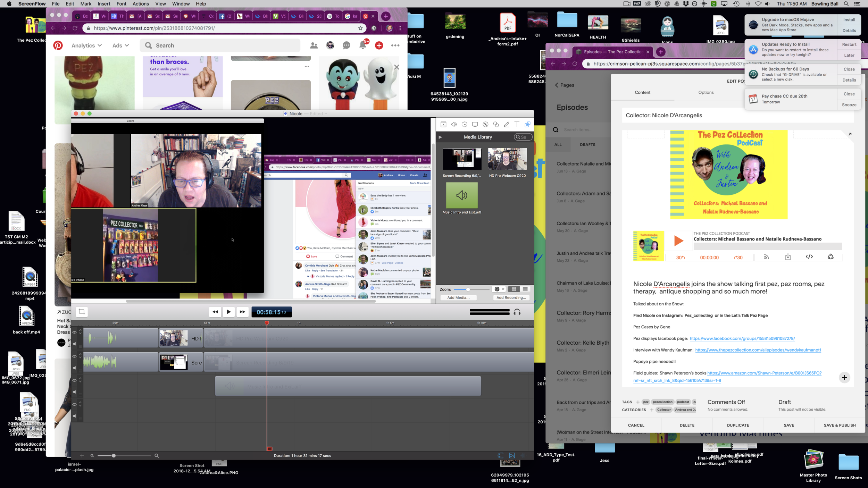The image size is (868, 488).
Task: Select the Media Library tab icon
Action: (527, 124)
